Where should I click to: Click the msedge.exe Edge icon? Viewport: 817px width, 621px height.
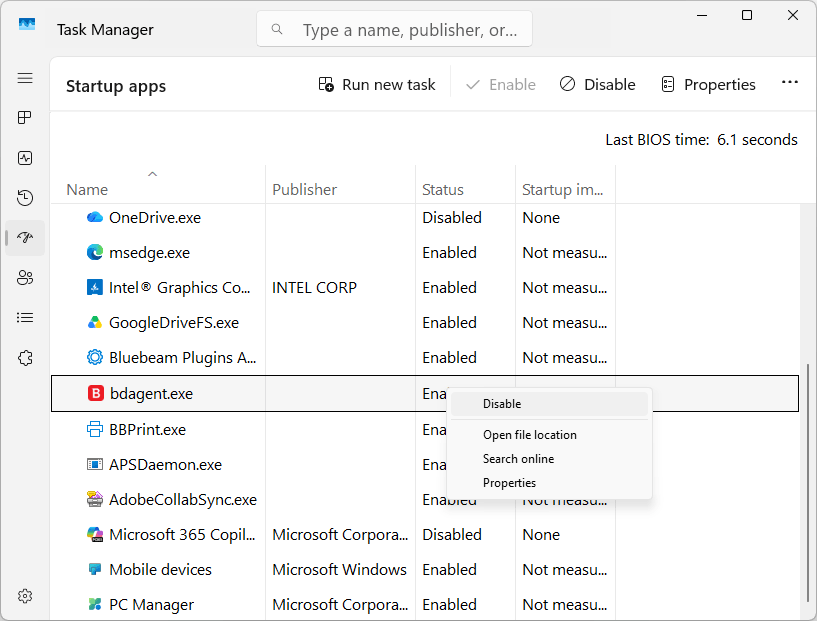point(94,252)
